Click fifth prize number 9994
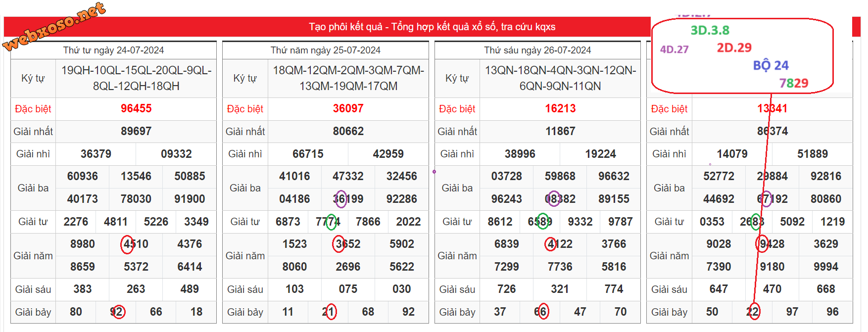This screenshot has width=868, height=332. [x=825, y=267]
